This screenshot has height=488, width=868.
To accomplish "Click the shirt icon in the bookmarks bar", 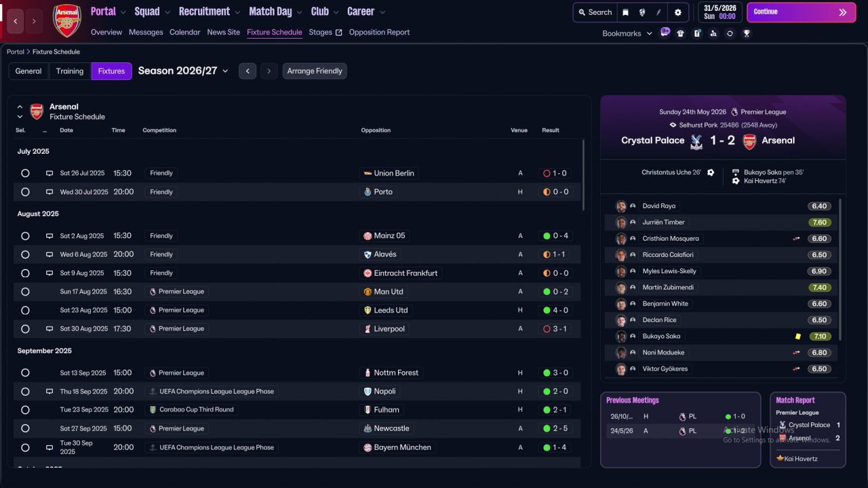I will pos(681,33).
